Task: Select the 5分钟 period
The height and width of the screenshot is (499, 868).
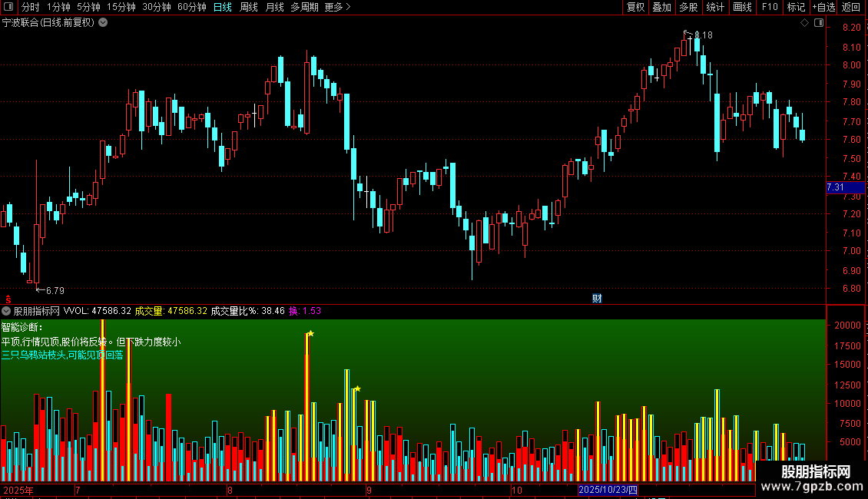Action: (88, 7)
